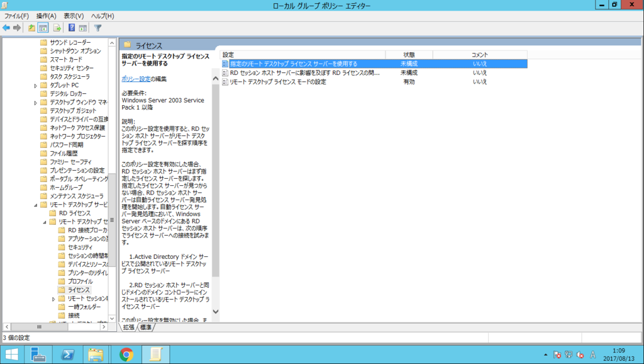Collapse the リモート デスクトップ サービス node

click(x=35, y=205)
